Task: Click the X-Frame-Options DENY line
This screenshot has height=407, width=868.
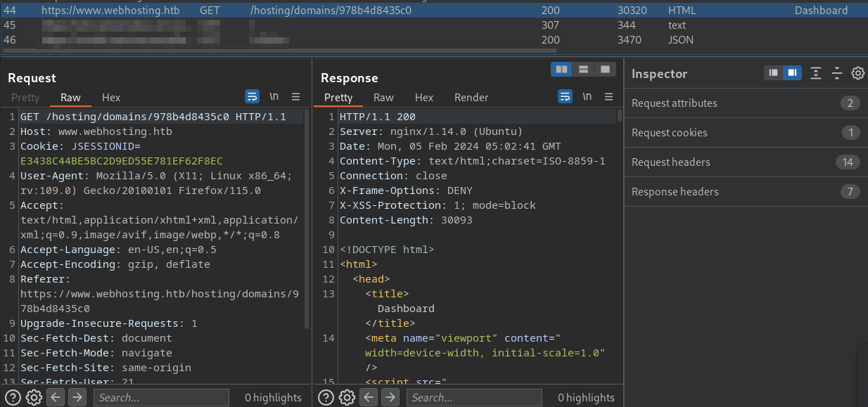Action: [406, 190]
